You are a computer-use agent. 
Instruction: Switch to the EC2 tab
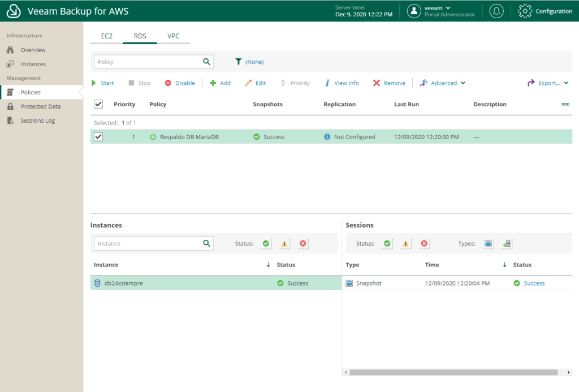(107, 36)
